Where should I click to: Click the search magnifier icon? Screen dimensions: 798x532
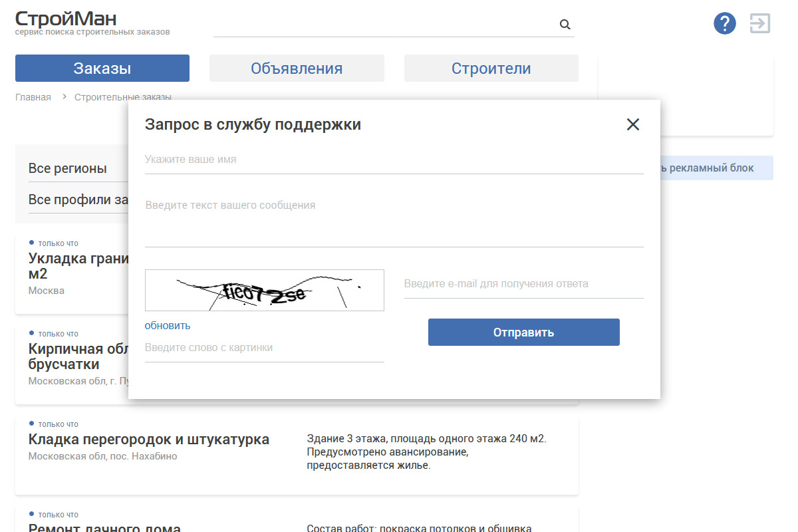tap(565, 25)
